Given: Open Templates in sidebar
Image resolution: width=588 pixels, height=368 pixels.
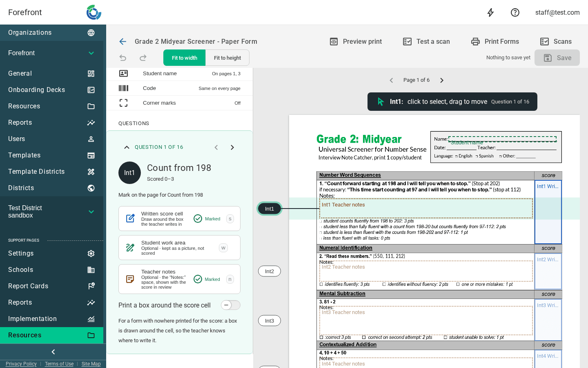Looking at the screenshot, I should click(x=51, y=155).
